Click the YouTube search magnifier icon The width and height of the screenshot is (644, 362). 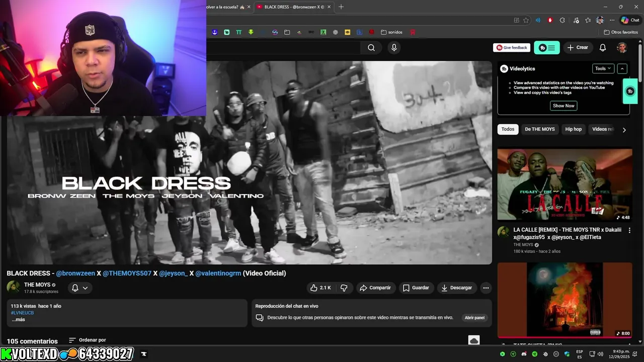[x=371, y=48]
